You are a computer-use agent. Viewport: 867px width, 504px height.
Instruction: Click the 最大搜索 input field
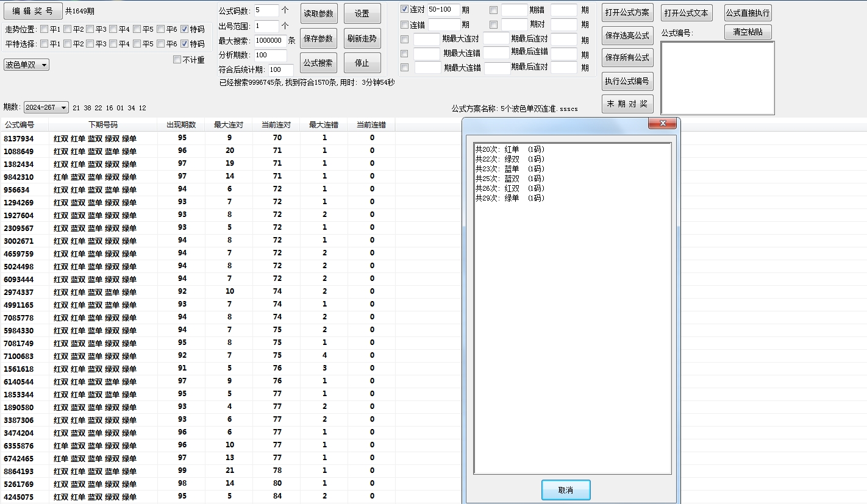270,40
